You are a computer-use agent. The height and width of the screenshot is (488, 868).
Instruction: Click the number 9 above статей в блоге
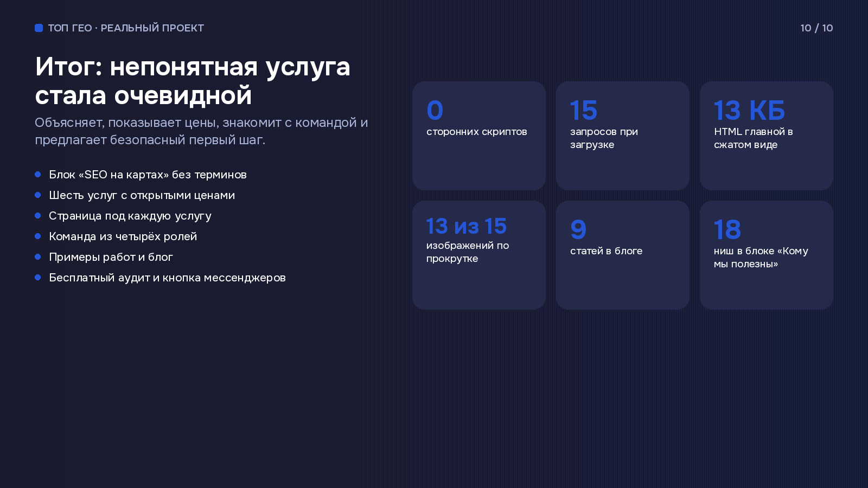(x=578, y=230)
